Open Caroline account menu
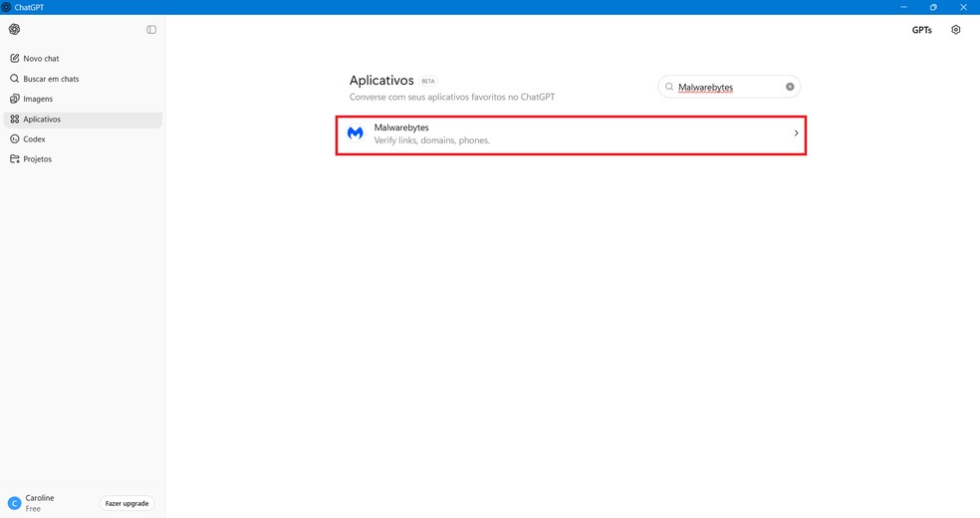This screenshot has width=980, height=518. click(x=40, y=503)
